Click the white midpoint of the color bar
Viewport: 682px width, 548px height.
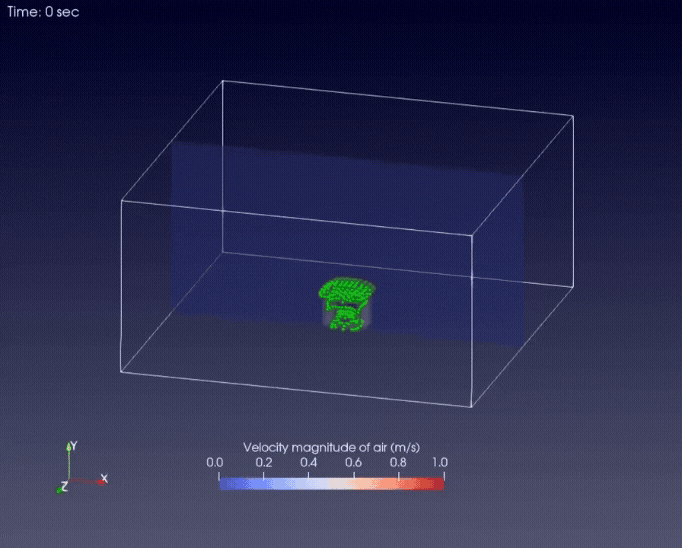(330, 482)
